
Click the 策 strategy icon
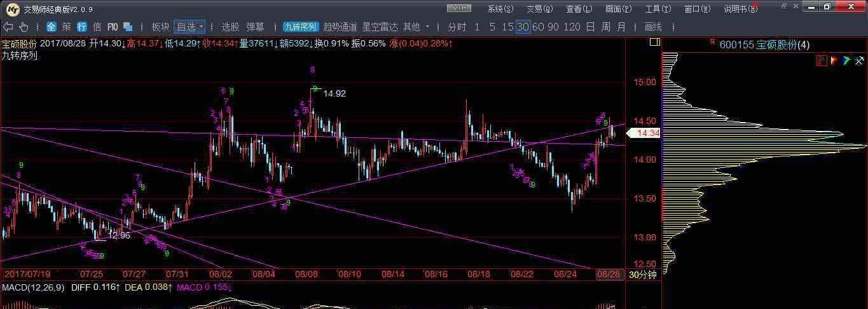point(67,27)
